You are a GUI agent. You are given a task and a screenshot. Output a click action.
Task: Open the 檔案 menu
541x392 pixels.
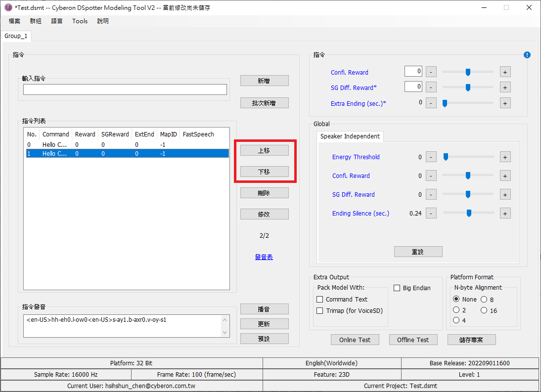tap(14, 21)
